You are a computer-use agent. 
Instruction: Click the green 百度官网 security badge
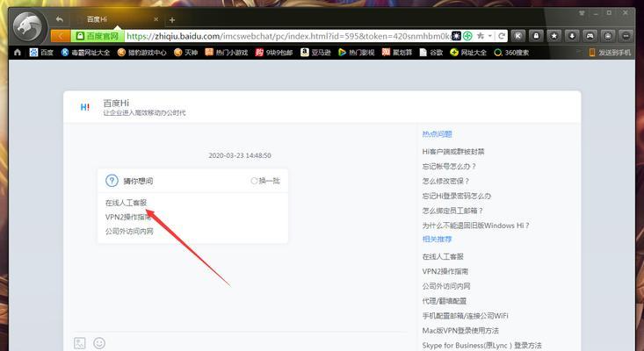point(98,36)
